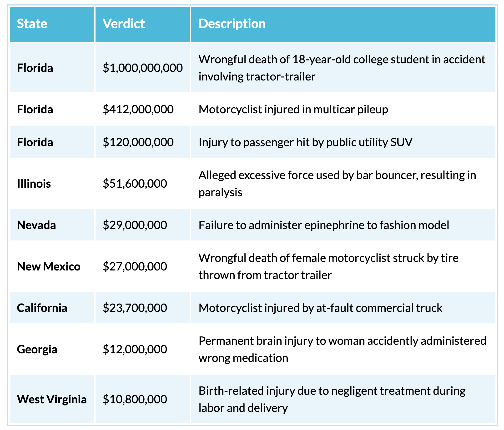Image resolution: width=504 pixels, height=430 pixels.
Task: Select the 'Birth-related injury' description cell
Action: pos(332,399)
